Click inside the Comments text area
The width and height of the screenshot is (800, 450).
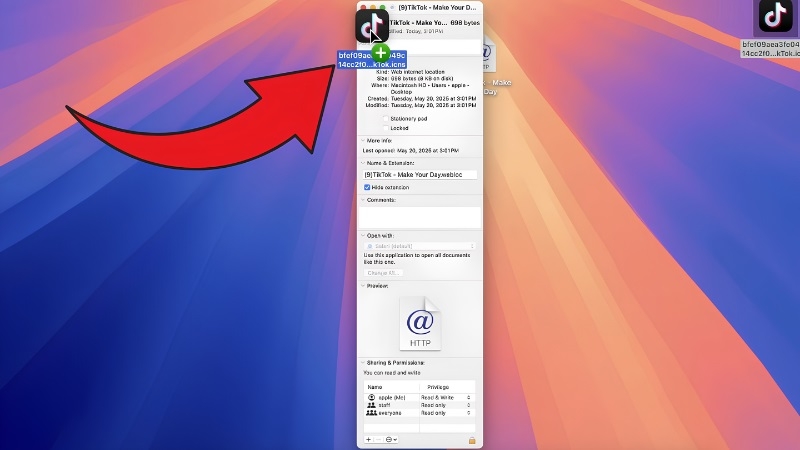(420, 217)
